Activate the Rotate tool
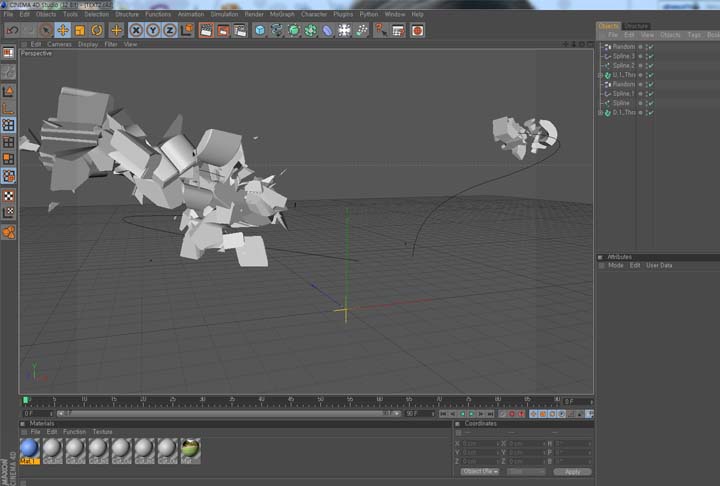The image size is (720, 486). click(x=96, y=30)
